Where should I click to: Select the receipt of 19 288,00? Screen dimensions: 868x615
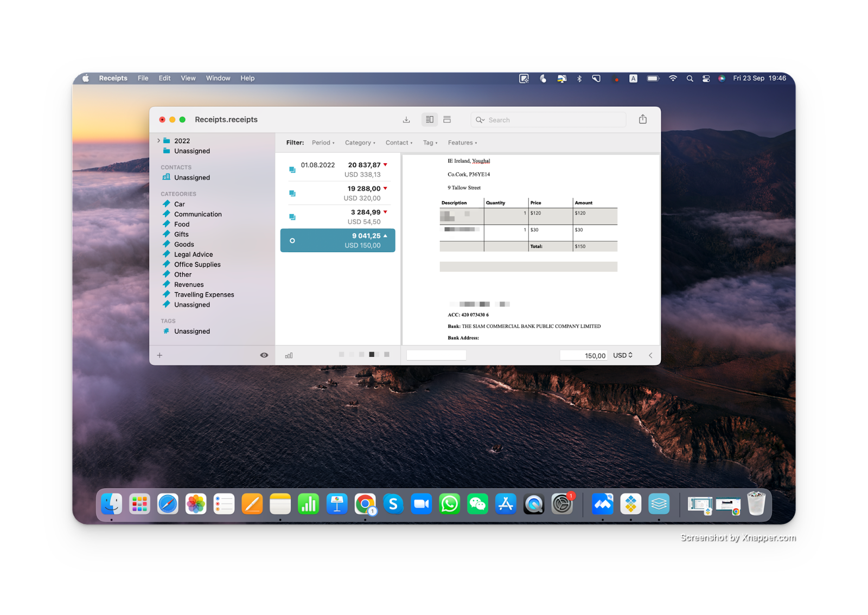click(x=338, y=193)
